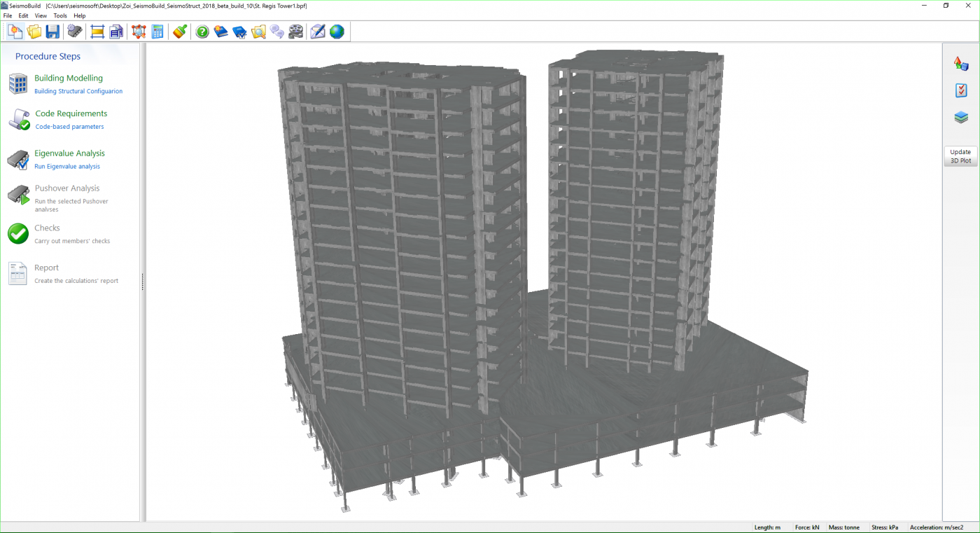The width and height of the screenshot is (980, 533).
Task: Open a file with the yellow folder icon
Action: pos(34,32)
